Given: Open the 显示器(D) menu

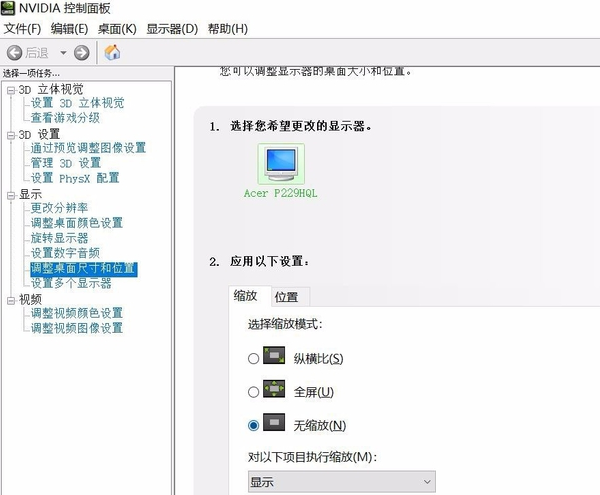Looking at the screenshot, I should (172, 29).
